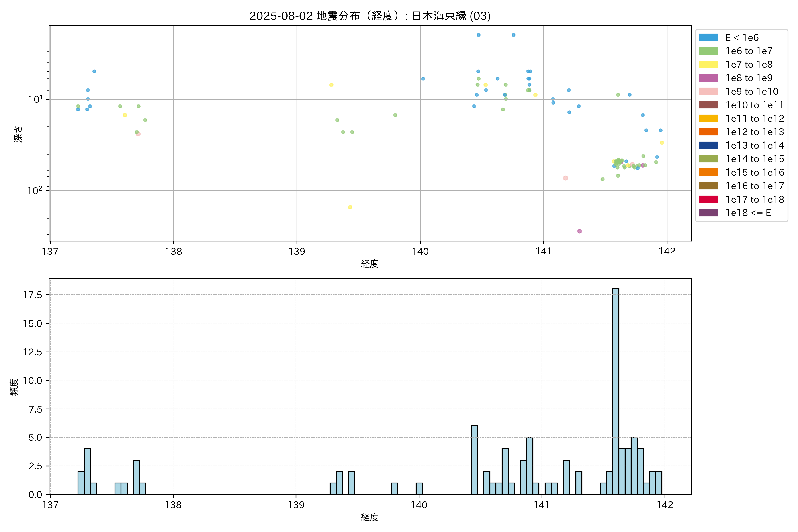798x532 pixels.
Task: Click the 頻度 y-axis label of histogram
Action: pos(14,387)
